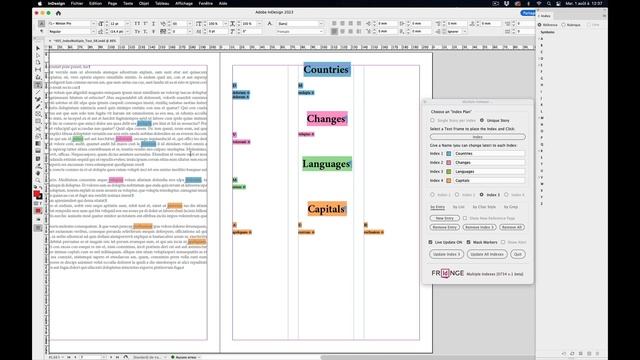Viewport: 640px width, 360px height.
Task: Select the Rectangle Frame tool
Action: (x=38, y=114)
